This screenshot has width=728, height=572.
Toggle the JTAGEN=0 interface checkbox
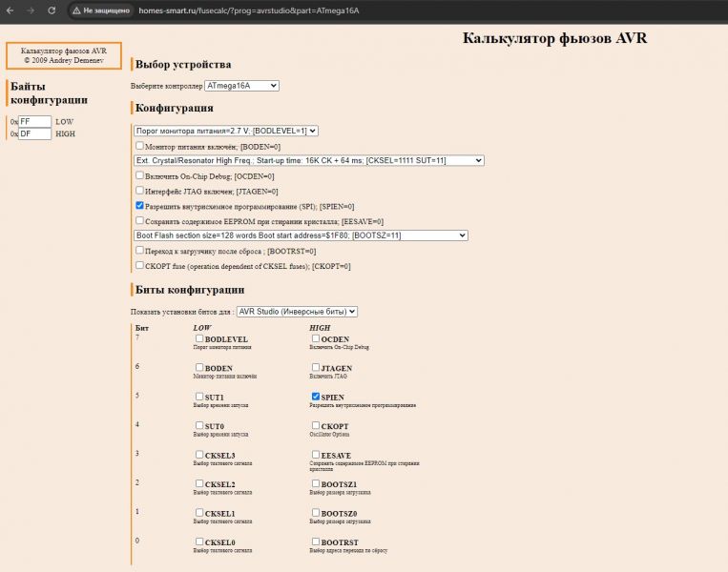[x=139, y=191]
